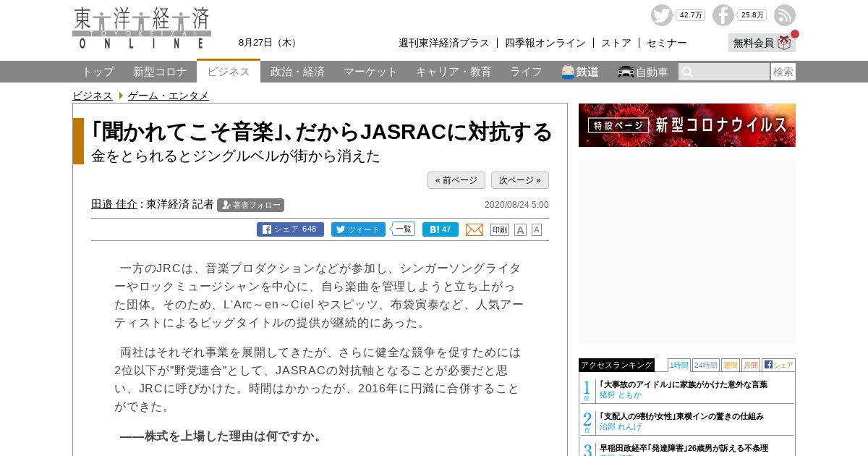Click Twitter follower count 42.7万
Viewport: 868px width, 456px height.
point(691,15)
